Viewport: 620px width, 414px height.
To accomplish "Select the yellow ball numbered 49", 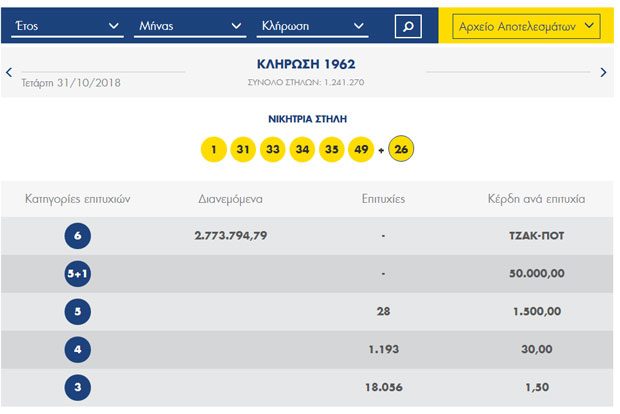I will pyautogui.click(x=360, y=150).
